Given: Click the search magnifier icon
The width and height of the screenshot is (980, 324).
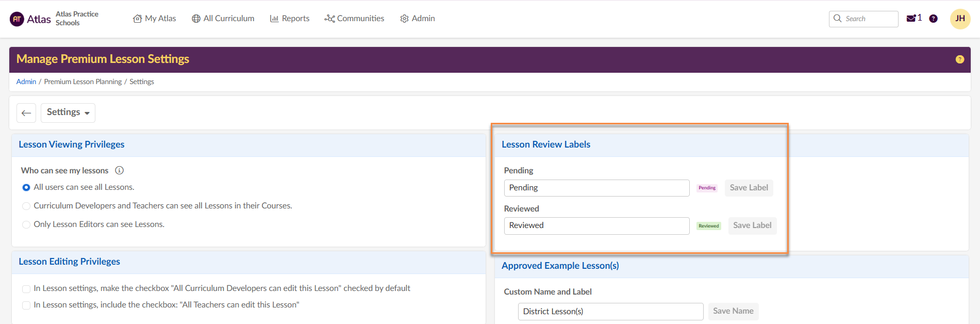Looking at the screenshot, I should pyautogui.click(x=838, y=19).
